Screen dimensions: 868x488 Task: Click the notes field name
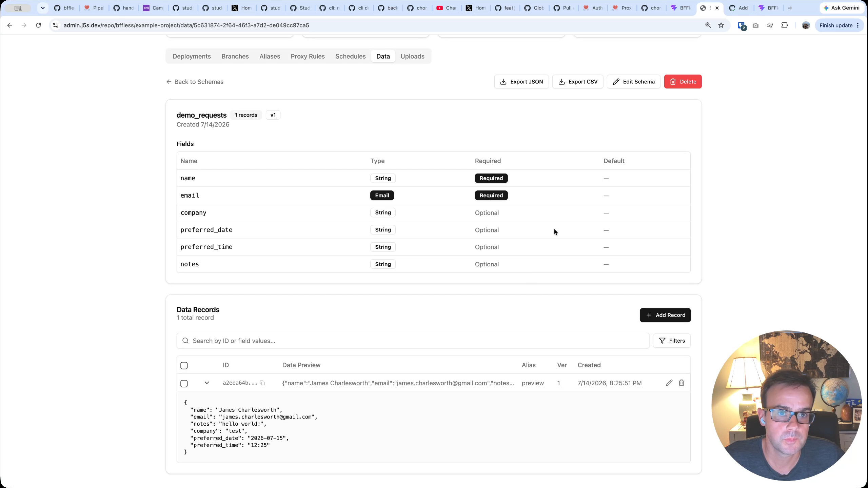[190, 264]
